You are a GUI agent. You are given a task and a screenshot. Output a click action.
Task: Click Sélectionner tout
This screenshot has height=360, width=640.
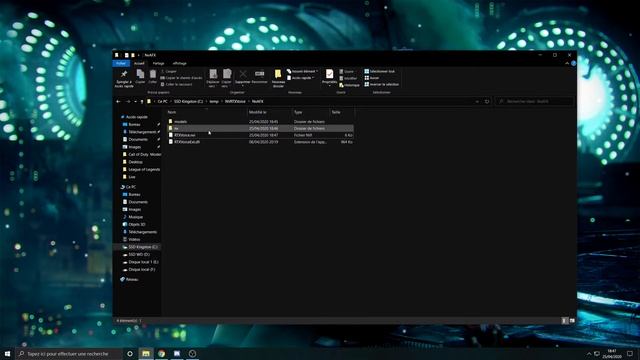click(380, 71)
